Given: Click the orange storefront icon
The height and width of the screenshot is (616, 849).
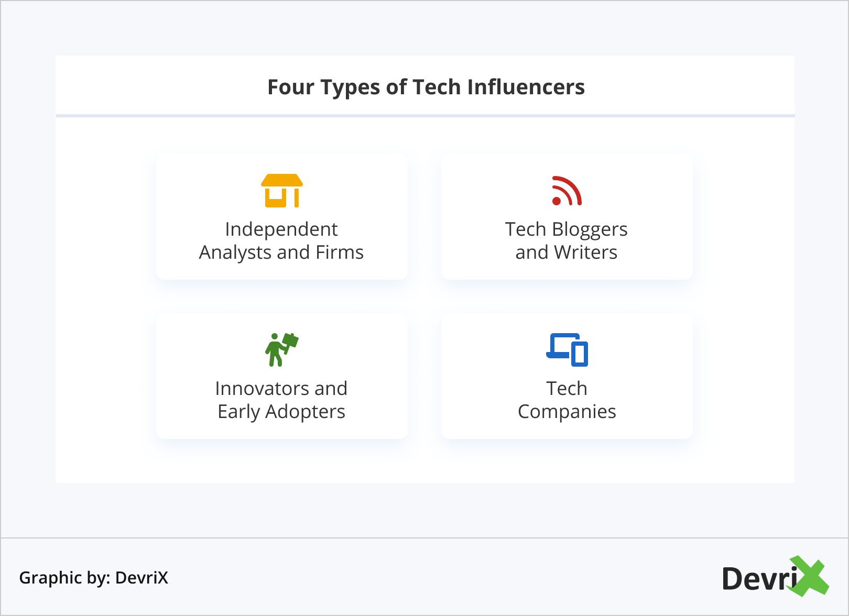Looking at the screenshot, I should coord(282,191).
